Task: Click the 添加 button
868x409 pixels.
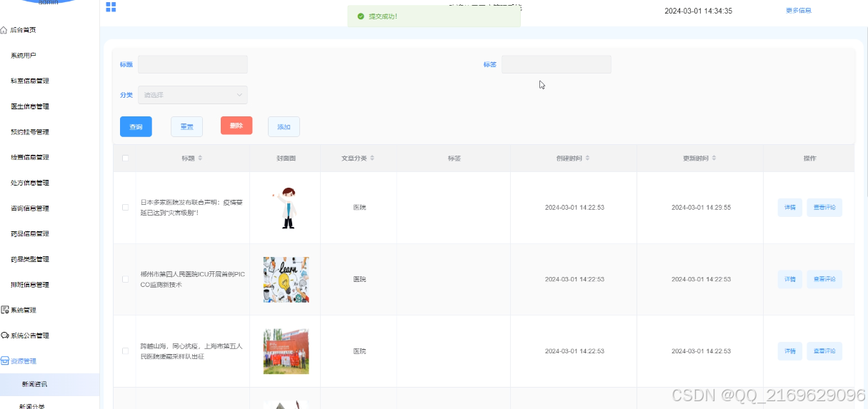Action: tap(284, 126)
